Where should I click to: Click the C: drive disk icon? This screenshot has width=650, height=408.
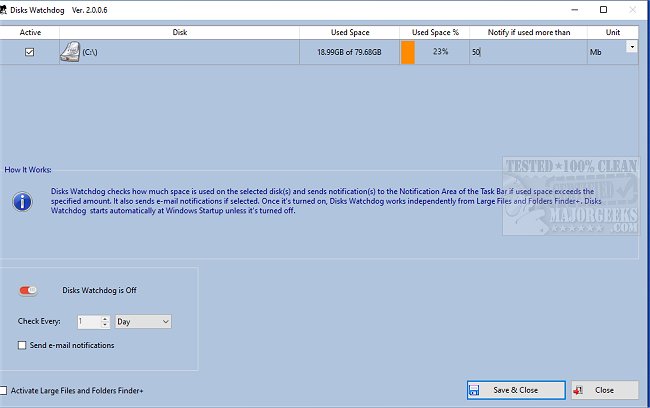(70, 52)
